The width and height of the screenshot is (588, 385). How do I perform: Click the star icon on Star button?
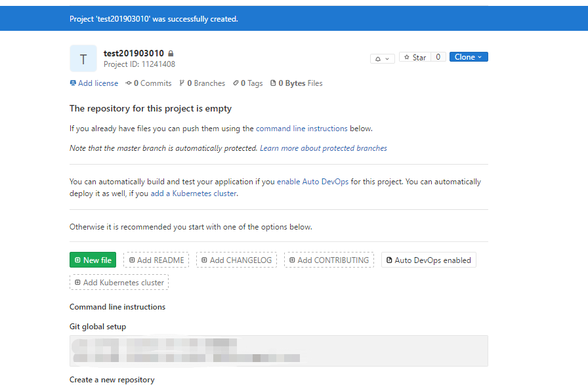click(x=407, y=58)
